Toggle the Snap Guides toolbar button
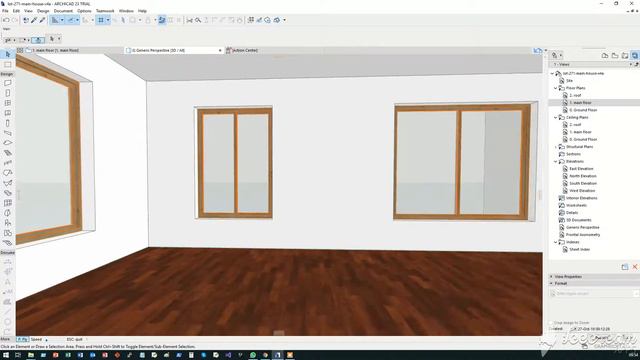 pyautogui.click(x=70, y=20)
